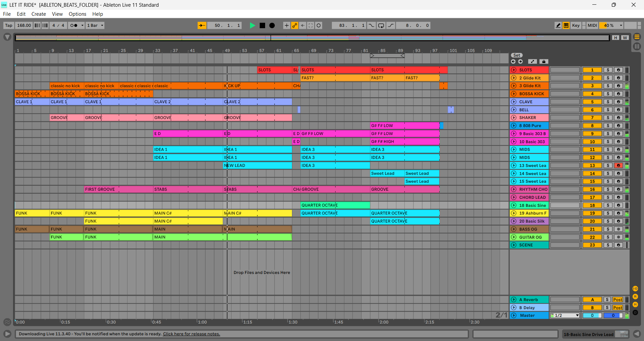Click the Lock Envelopes padlock button
The width and height of the screenshot is (644, 341).
(544, 61)
